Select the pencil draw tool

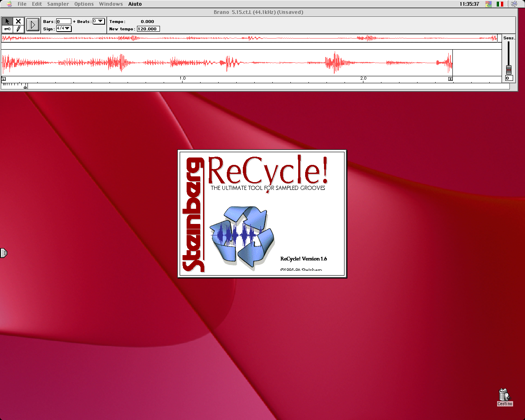pos(18,29)
